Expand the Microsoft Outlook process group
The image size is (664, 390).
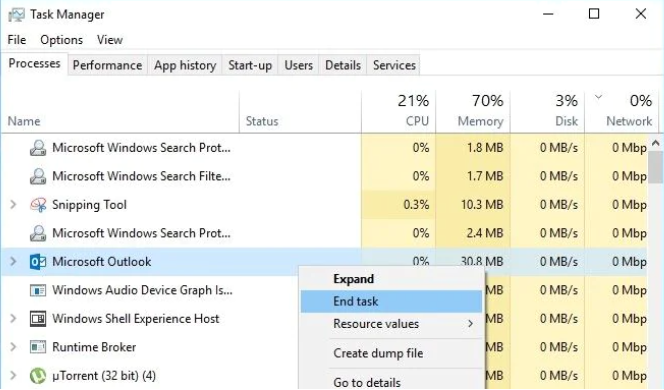13,262
